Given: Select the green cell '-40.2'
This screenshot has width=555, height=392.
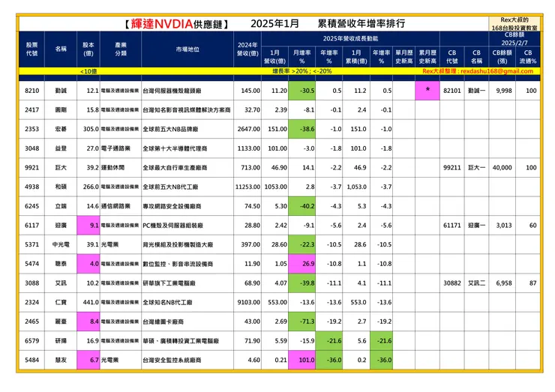Looking at the screenshot, I should pyautogui.click(x=302, y=206).
